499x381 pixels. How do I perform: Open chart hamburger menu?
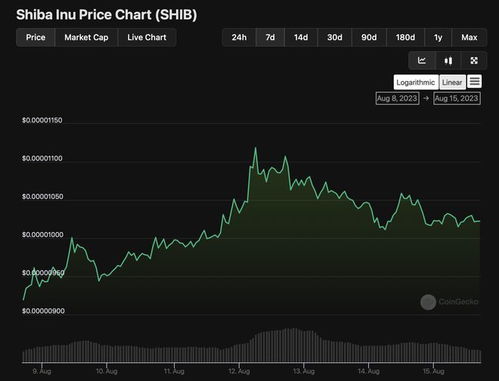(x=474, y=81)
